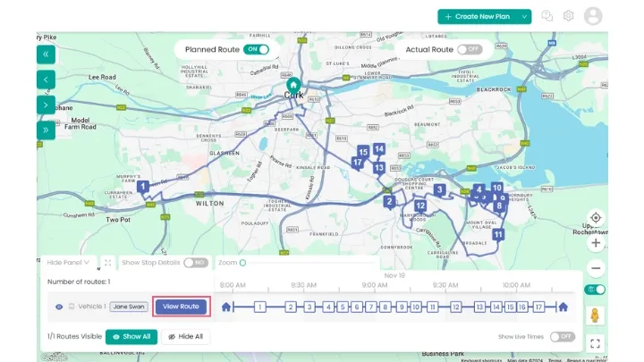The height and width of the screenshot is (362, 644).
Task: Click the Hide All routes button
Action: [185, 337]
